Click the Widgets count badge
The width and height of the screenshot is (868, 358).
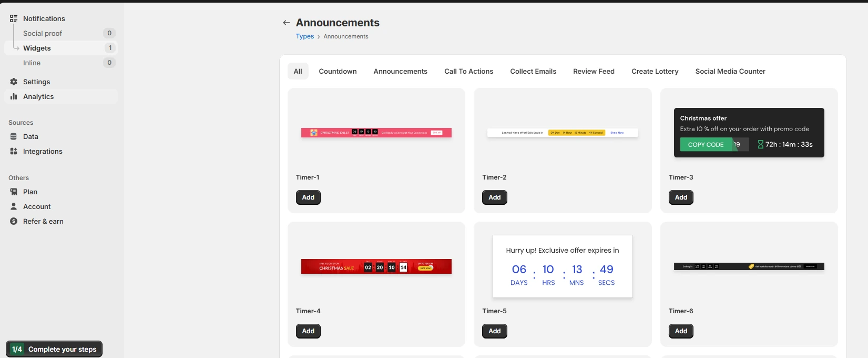pos(109,48)
